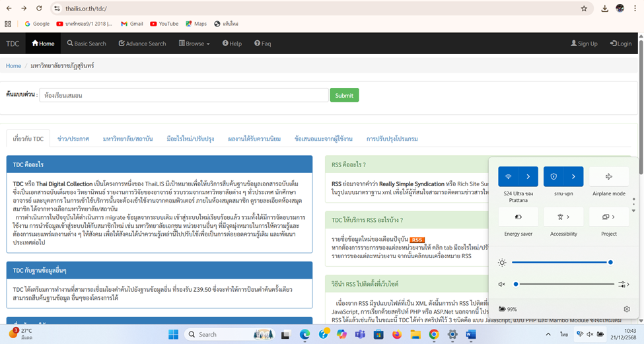Go to the Basic Search menu

(x=87, y=44)
